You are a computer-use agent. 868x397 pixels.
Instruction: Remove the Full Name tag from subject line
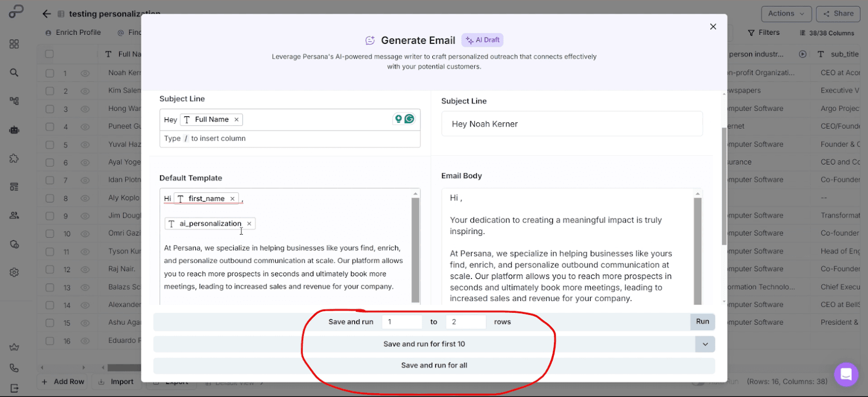tap(237, 119)
